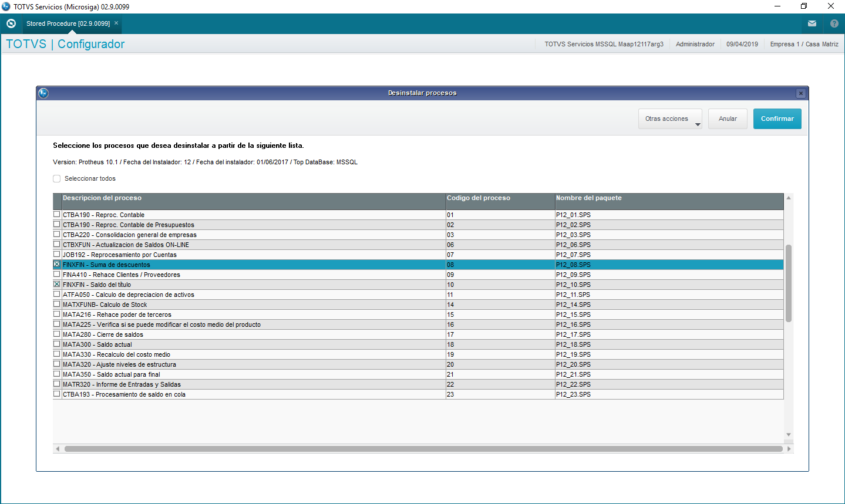Uncheck the FINXFIN - Suma de descuentos checkbox
Viewport: 845px width, 504px height.
[57, 265]
